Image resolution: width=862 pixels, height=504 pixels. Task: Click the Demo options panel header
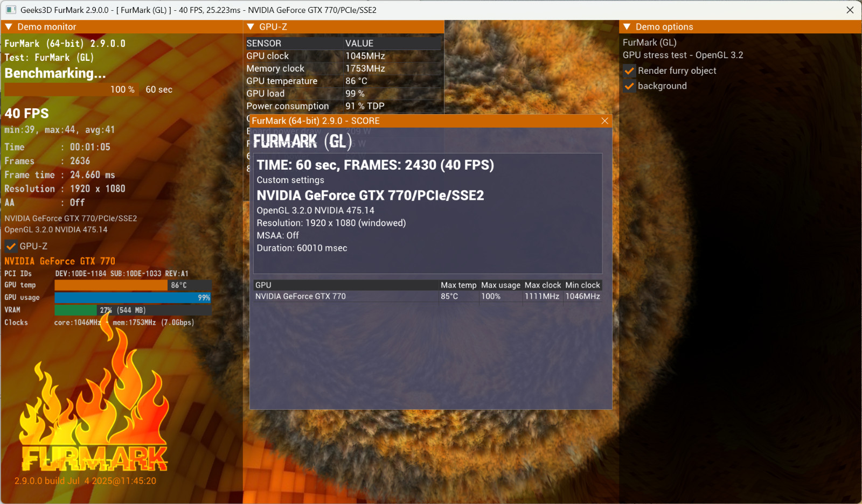pos(740,26)
